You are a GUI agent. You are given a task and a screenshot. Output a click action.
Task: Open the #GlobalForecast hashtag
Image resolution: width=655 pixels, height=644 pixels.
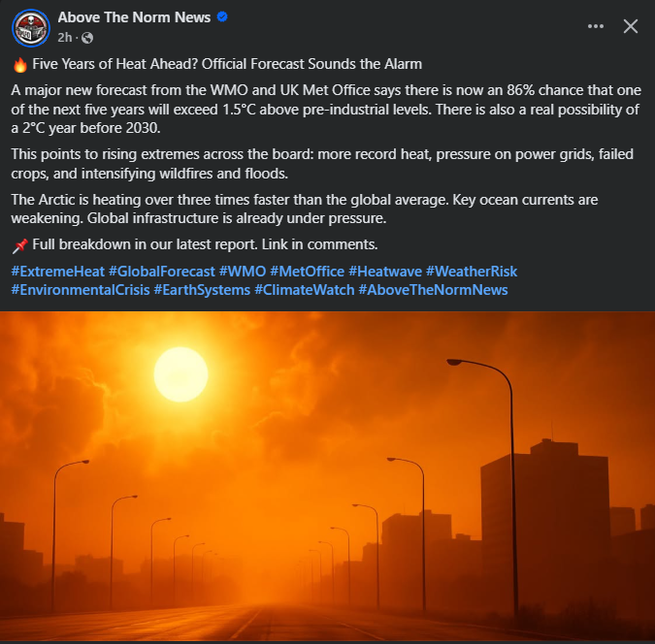162,272
